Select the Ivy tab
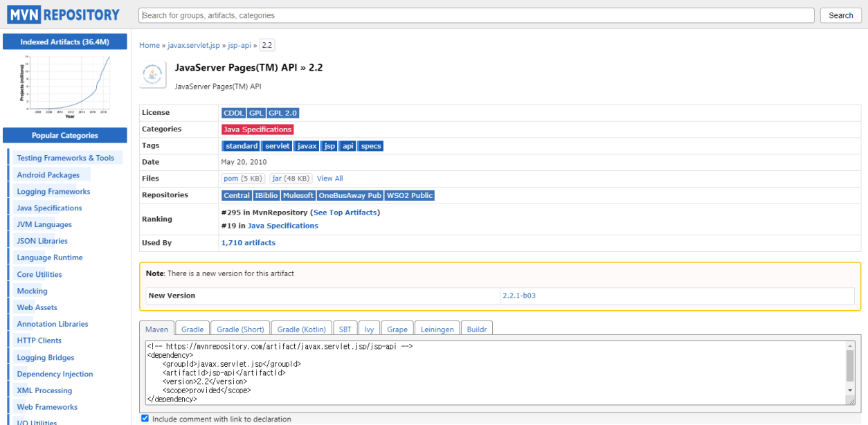 [x=369, y=329]
